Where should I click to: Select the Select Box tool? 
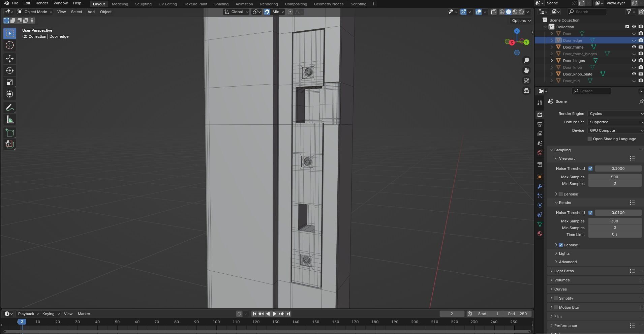[x=10, y=33]
